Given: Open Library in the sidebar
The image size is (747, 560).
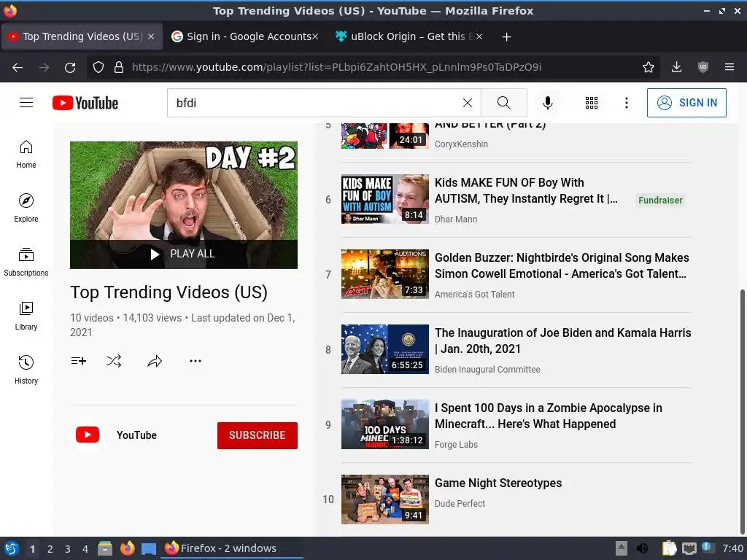Looking at the screenshot, I should (x=26, y=316).
